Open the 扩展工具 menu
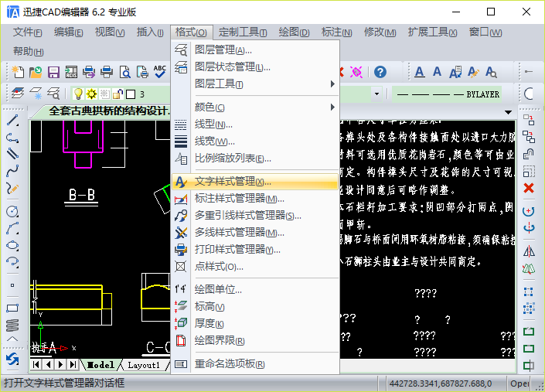Screen dimensions: 545x392 (432, 32)
